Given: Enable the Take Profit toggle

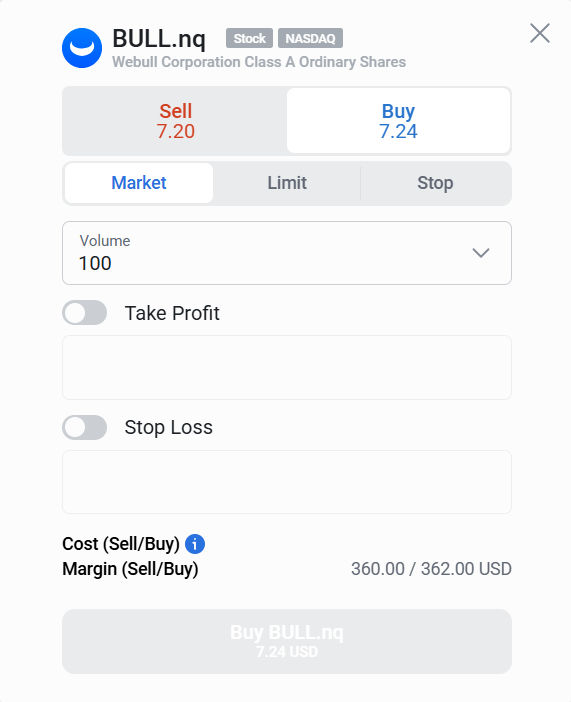Looking at the screenshot, I should 85,312.
